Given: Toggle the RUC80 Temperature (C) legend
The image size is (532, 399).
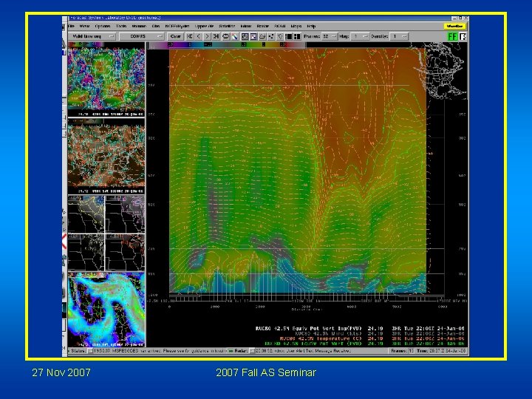Looking at the screenshot, I should [372, 338].
